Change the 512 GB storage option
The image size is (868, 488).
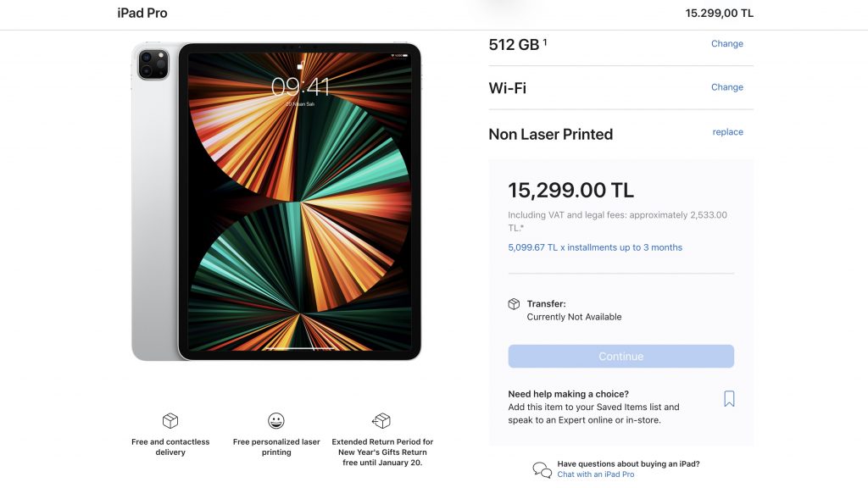tap(726, 44)
